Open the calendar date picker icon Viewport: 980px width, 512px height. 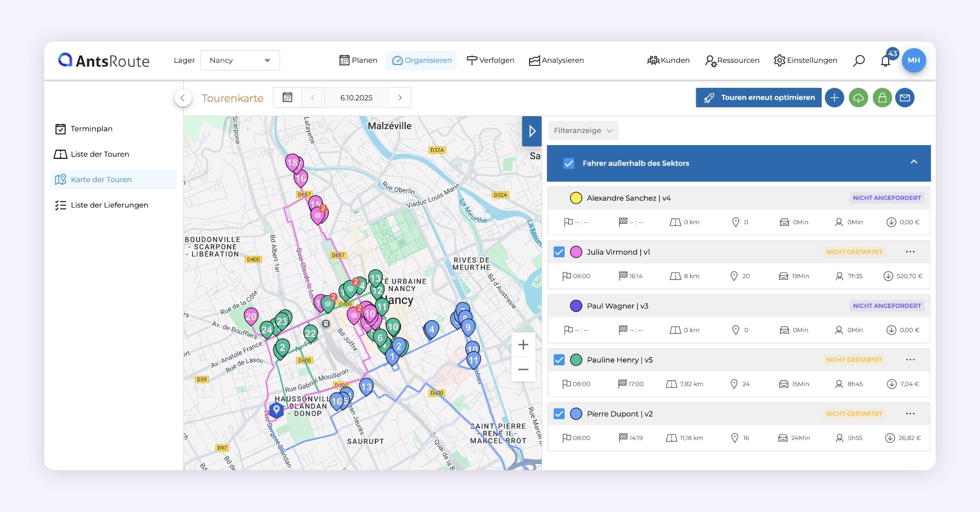287,97
